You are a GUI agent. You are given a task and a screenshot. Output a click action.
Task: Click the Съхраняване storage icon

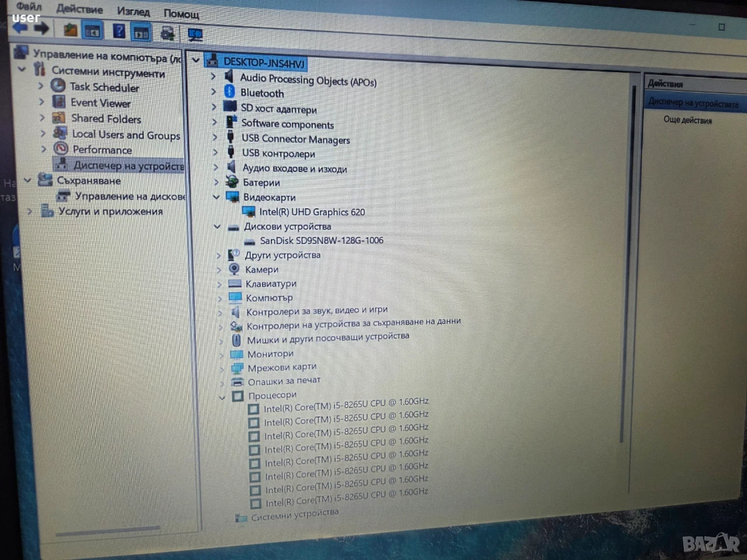click(x=45, y=180)
